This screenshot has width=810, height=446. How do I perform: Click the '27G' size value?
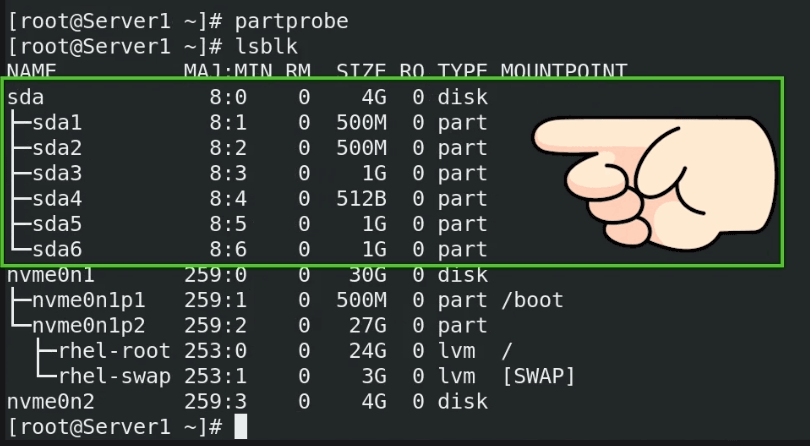[x=368, y=325]
